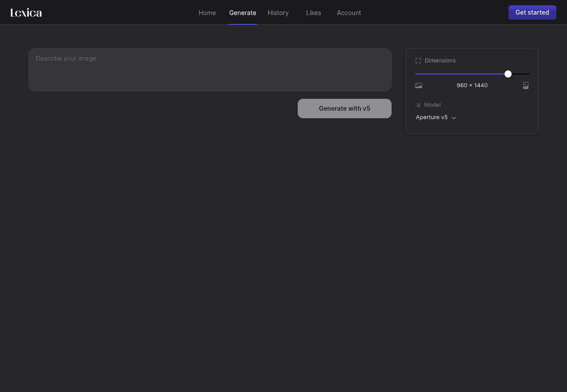The image size is (567, 392).
Task: Open the Account page
Action: 349,13
